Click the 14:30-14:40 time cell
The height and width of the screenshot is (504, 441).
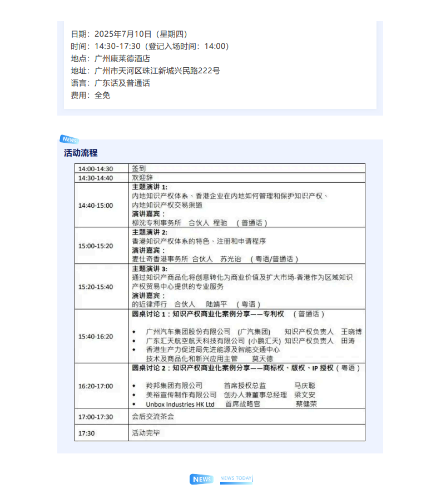click(x=102, y=178)
